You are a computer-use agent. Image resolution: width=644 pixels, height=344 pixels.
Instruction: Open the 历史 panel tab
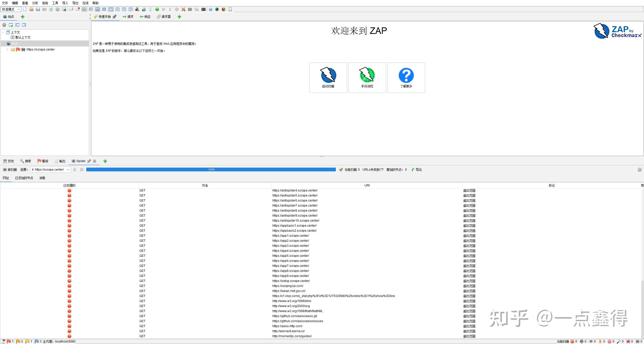coord(8,161)
